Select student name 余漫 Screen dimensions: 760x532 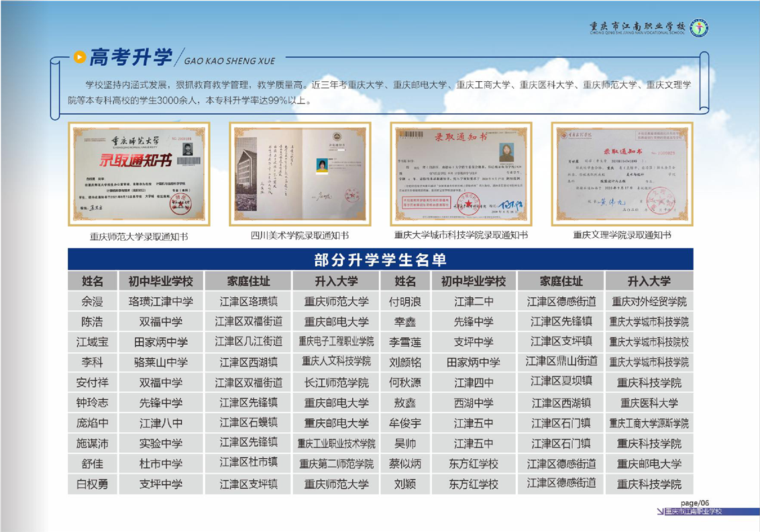[92, 302]
